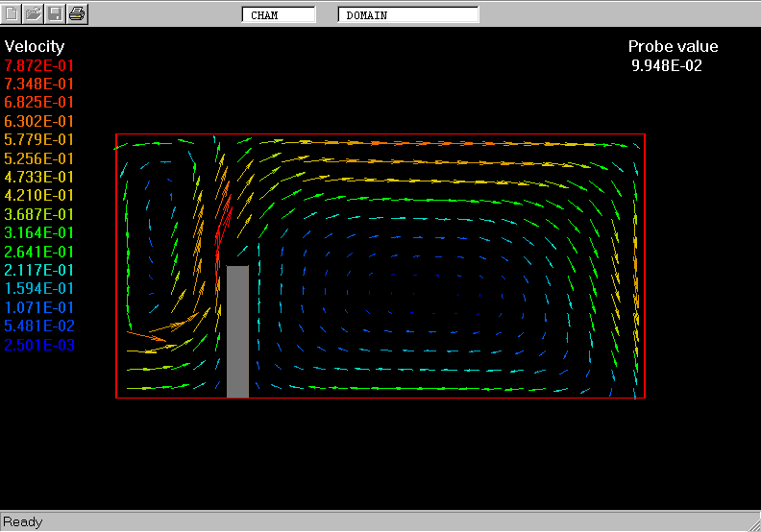761x532 pixels.
Task: Click the gray baffle obstacle in domain
Action: (237, 331)
